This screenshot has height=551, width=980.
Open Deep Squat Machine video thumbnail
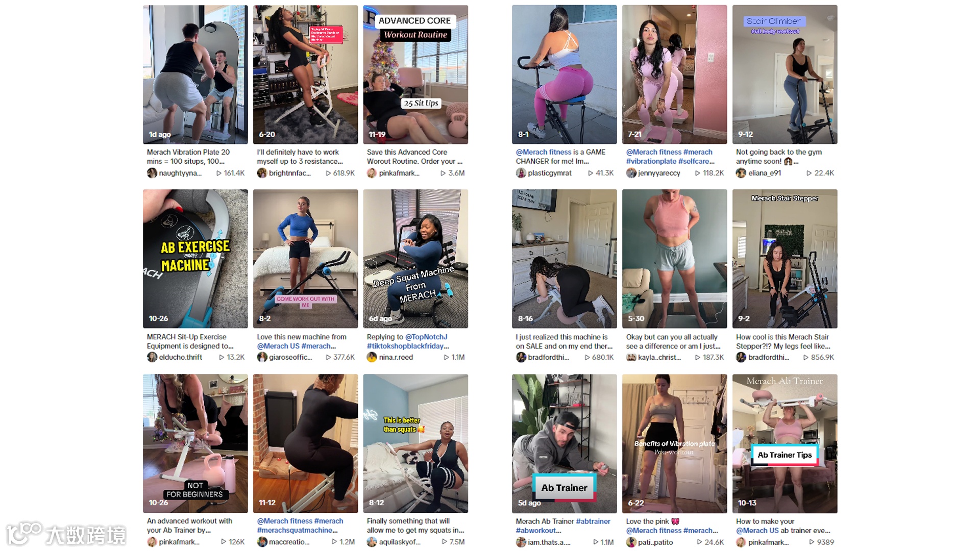coord(415,259)
